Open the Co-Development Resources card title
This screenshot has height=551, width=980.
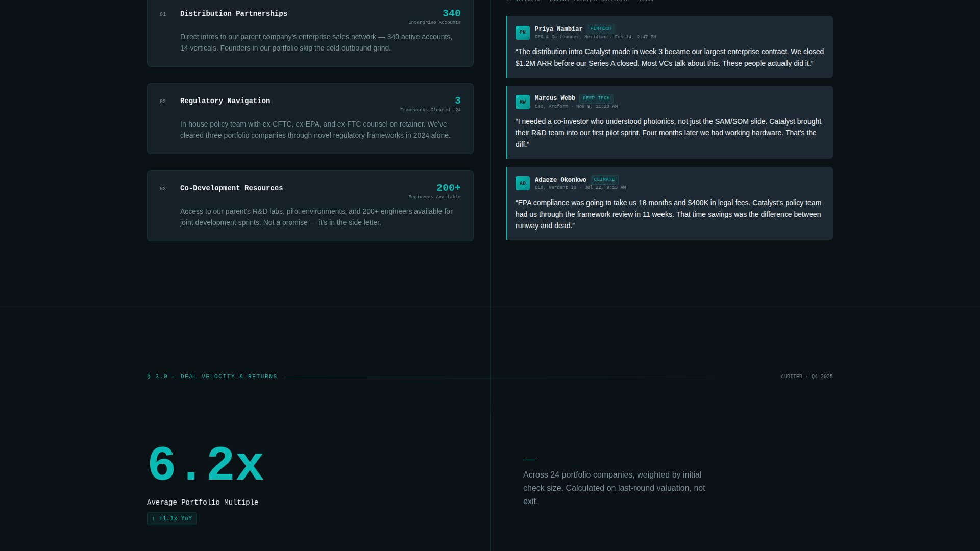(x=231, y=188)
